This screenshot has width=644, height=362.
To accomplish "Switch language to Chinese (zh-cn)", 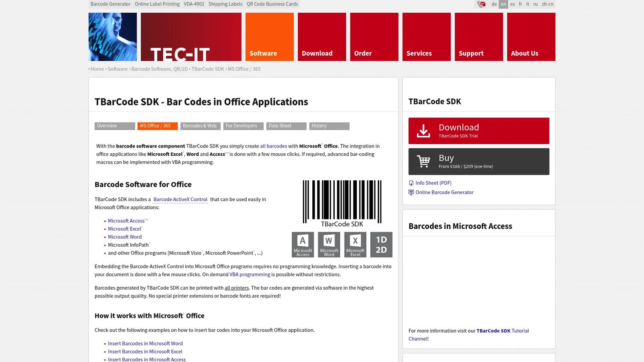I will point(547,4).
